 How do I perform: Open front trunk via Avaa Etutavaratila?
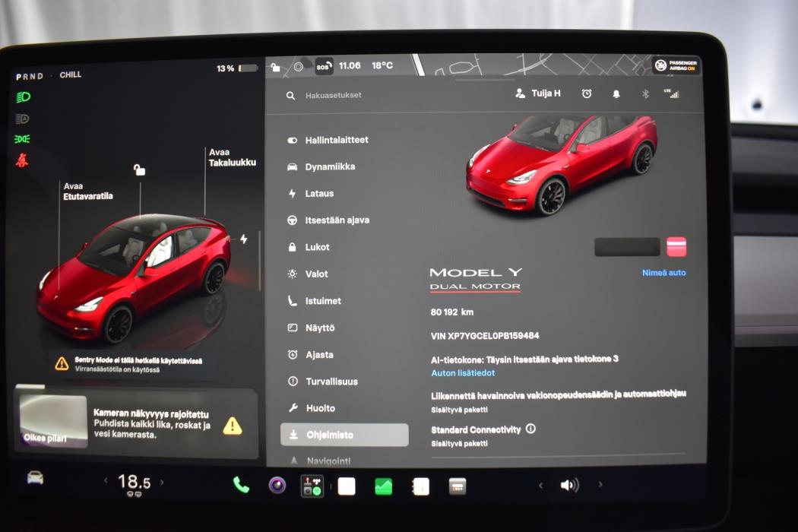[x=87, y=191]
